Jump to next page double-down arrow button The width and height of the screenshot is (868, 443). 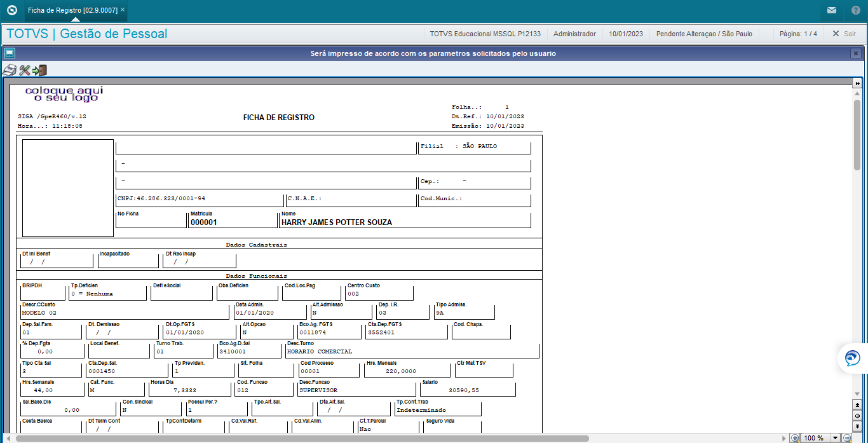[857, 425]
